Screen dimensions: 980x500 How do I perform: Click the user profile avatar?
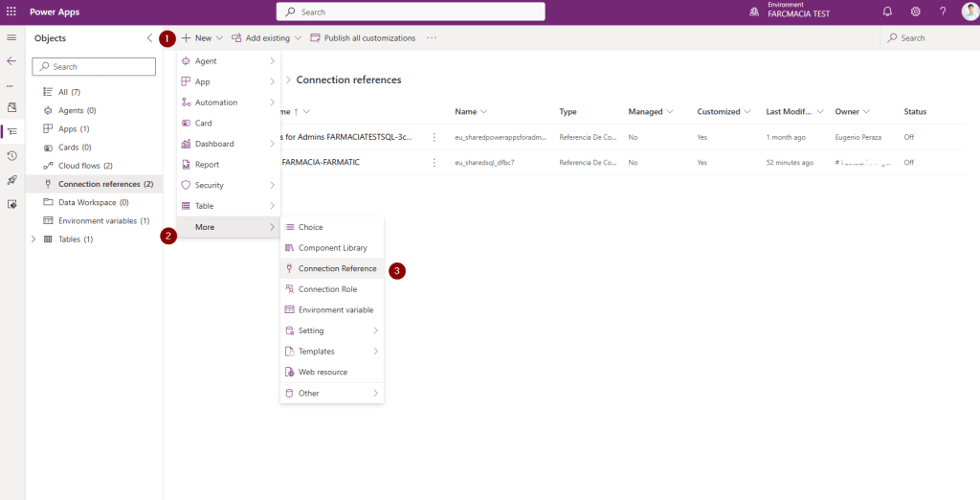click(x=969, y=11)
